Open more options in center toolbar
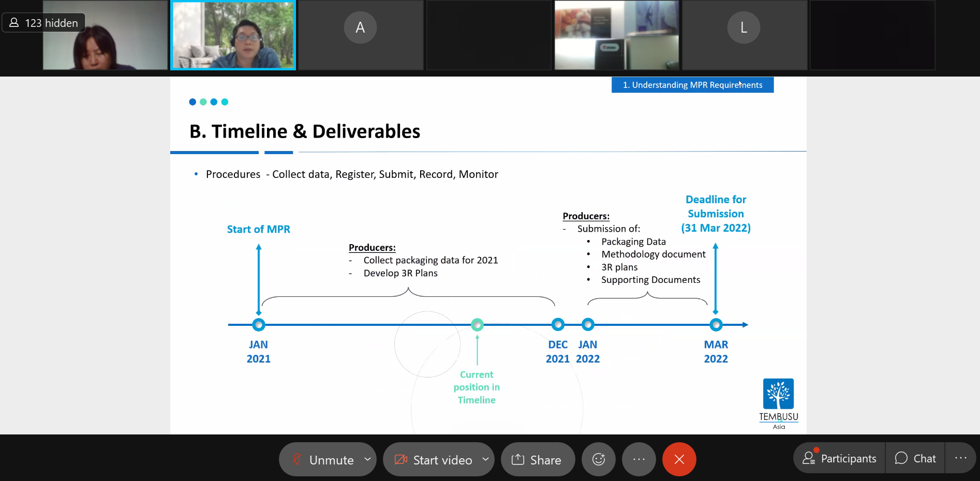This screenshot has width=980, height=481. click(639, 459)
